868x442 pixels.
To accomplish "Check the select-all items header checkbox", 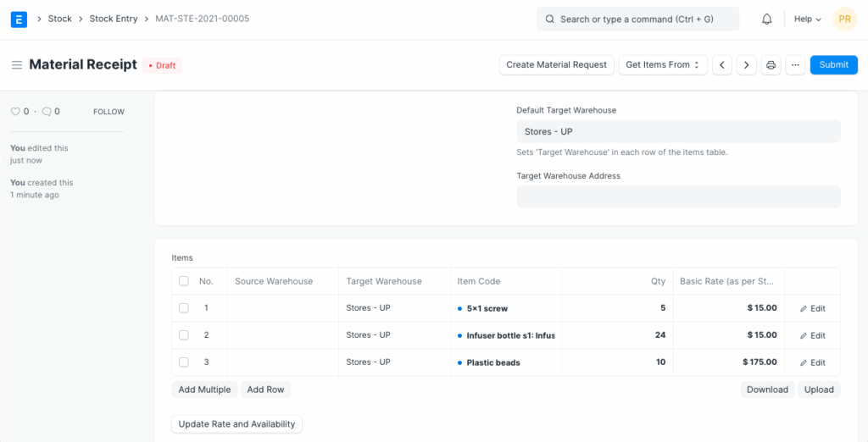I will (184, 281).
